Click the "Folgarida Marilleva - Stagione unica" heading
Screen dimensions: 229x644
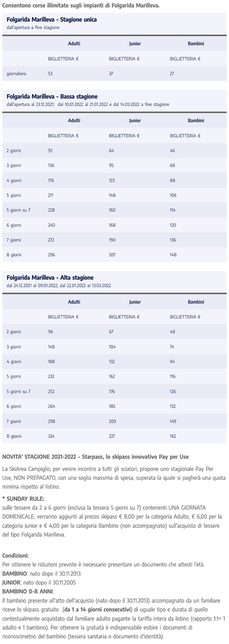tap(52, 20)
